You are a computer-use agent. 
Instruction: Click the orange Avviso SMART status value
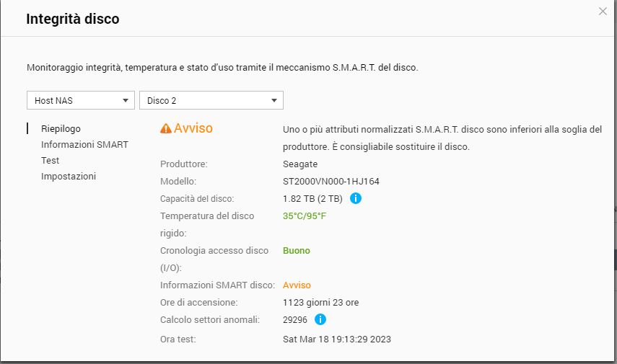tap(297, 285)
